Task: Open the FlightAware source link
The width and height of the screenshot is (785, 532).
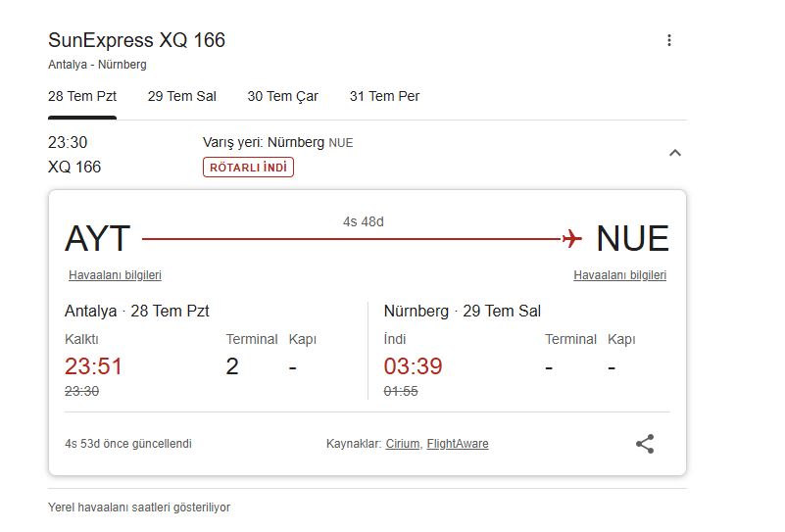Action: pos(458,444)
